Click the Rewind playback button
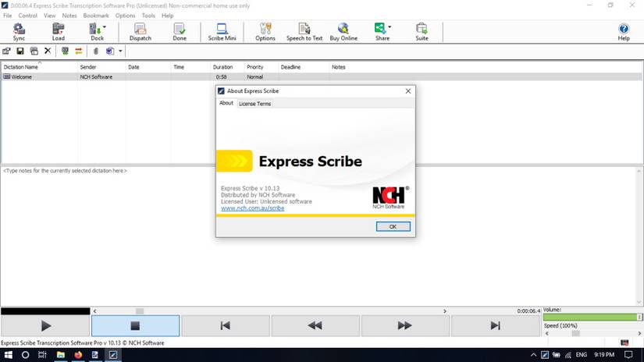The width and height of the screenshot is (644, 362). (315, 326)
